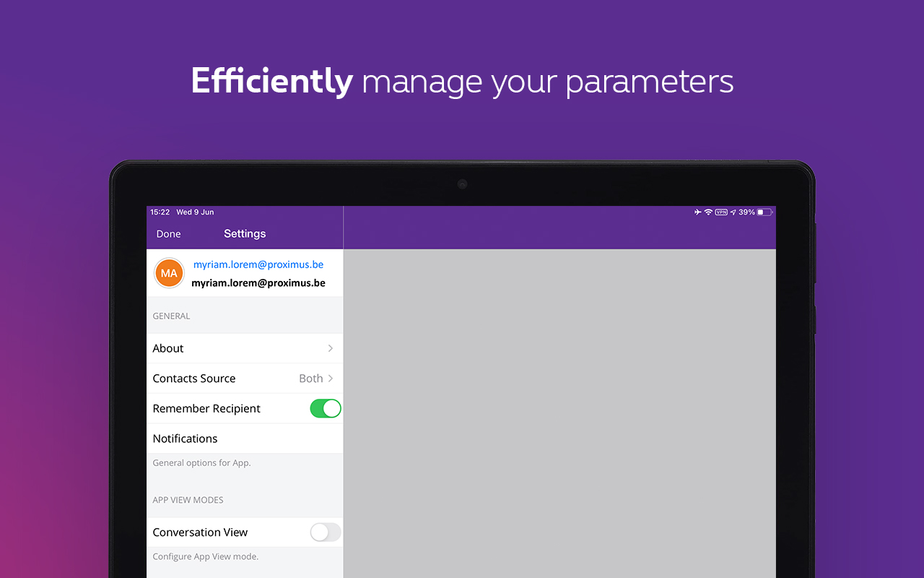Tap Done to close Settings
The image size is (924, 578).
click(x=168, y=233)
